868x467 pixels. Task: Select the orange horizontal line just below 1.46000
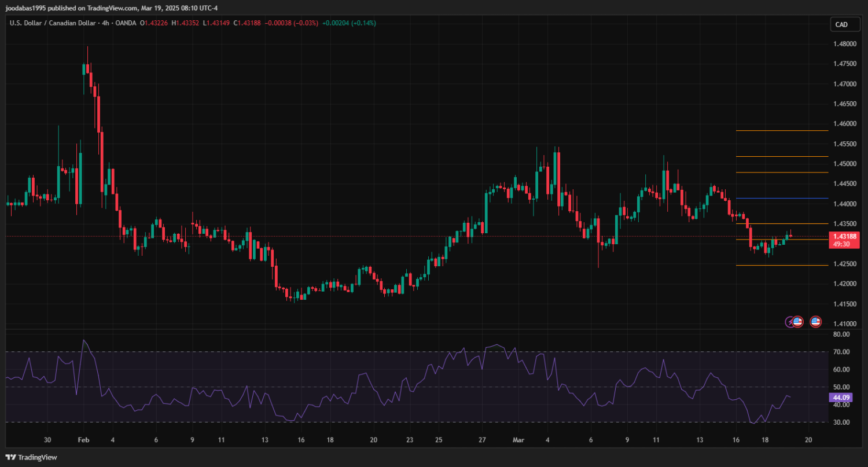[781, 131]
